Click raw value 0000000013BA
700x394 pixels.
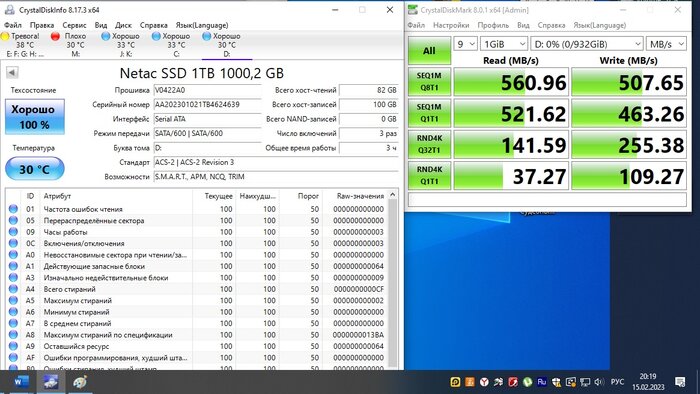(358, 335)
